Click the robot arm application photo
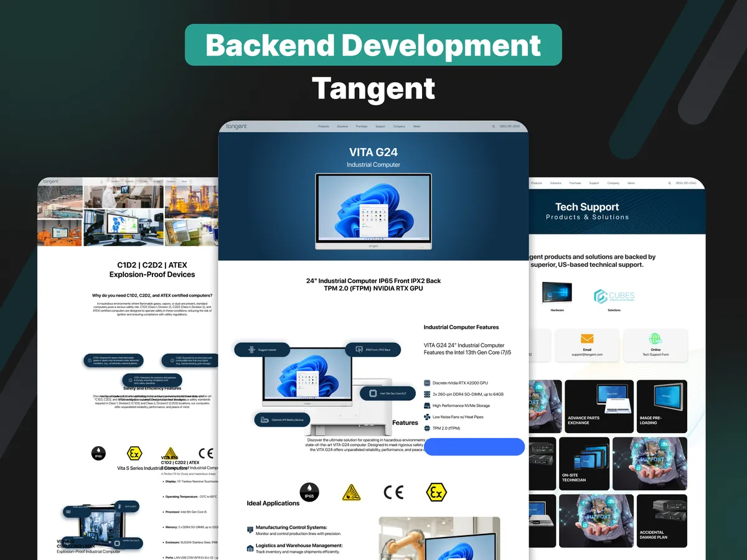 tap(439, 538)
